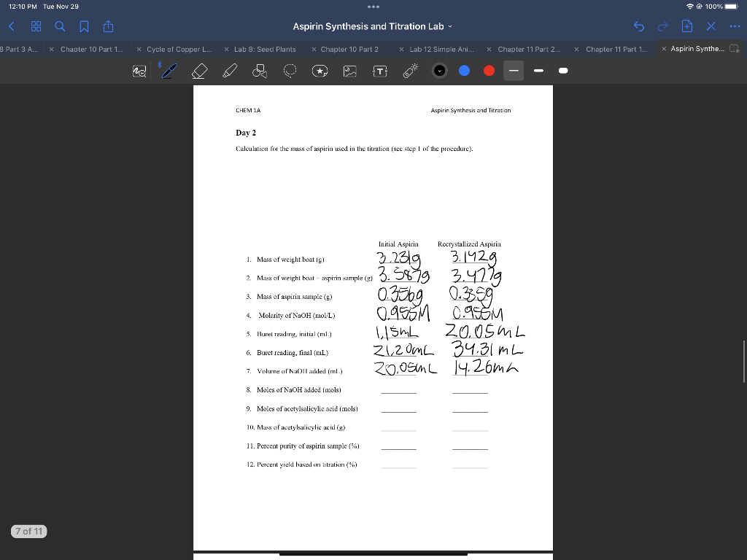Open the share and export menu

[108, 26]
